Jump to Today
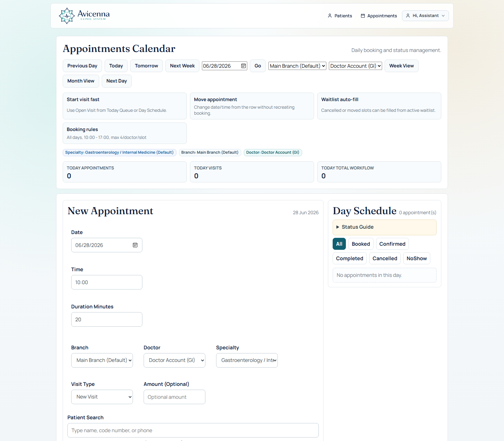 point(116,66)
